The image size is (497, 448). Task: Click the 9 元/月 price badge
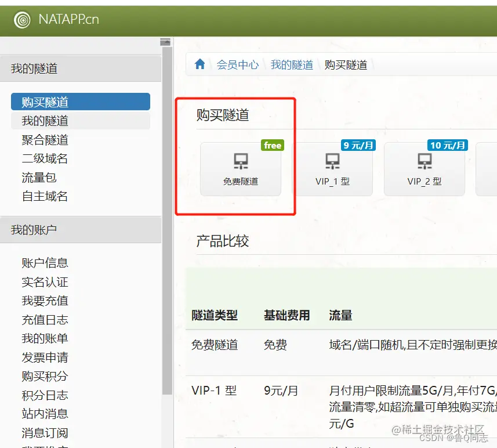pos(358,145)
